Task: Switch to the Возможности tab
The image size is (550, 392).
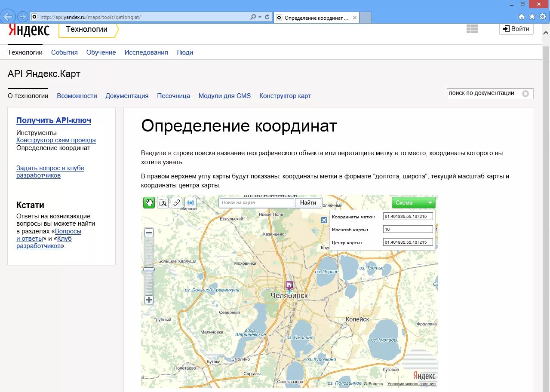Action: click(77, 96)
